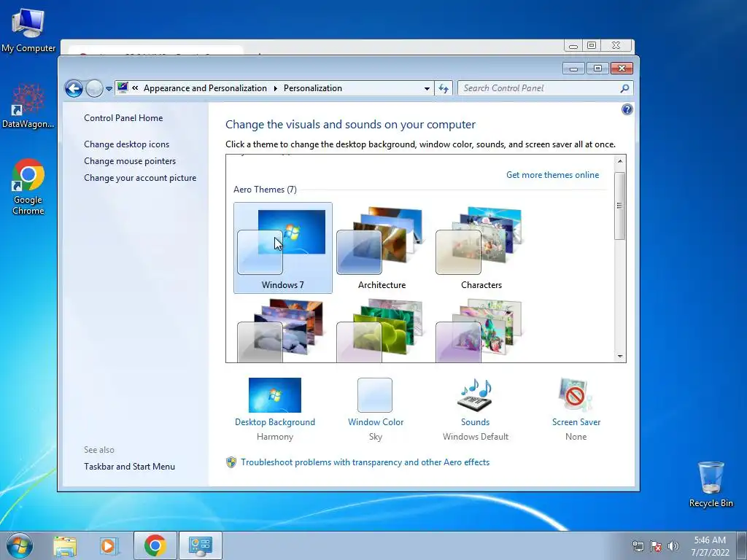
Task: Open Desktop Background icon
Action: pos(275,395)
